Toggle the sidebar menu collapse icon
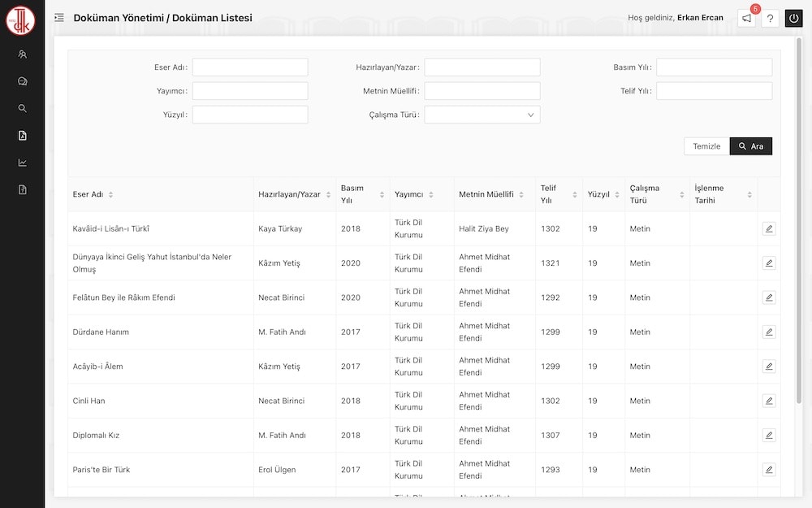Screen dimensions: 812x508 coord(59,17)
